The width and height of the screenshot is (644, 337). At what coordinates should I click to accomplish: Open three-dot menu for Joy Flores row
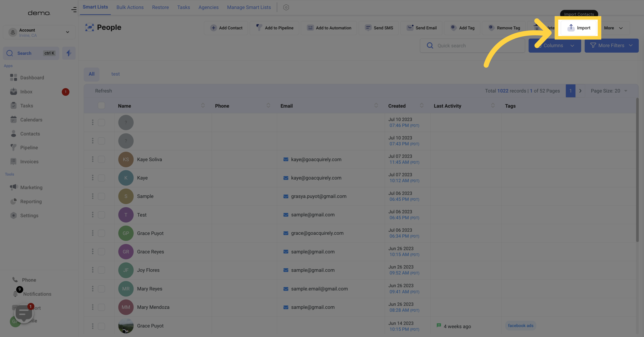coord(92,270)
